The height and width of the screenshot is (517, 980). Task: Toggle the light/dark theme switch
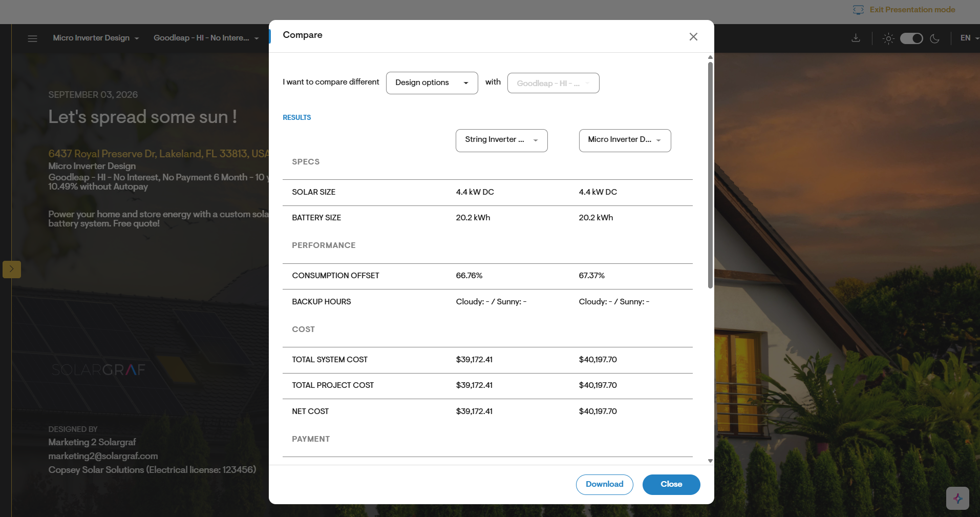click(x=911, y=38)
